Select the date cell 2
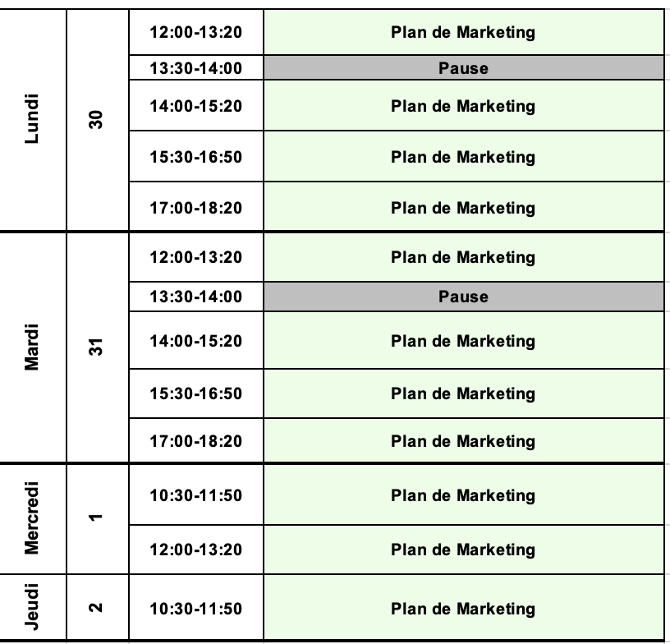 [x=98, y=607]
